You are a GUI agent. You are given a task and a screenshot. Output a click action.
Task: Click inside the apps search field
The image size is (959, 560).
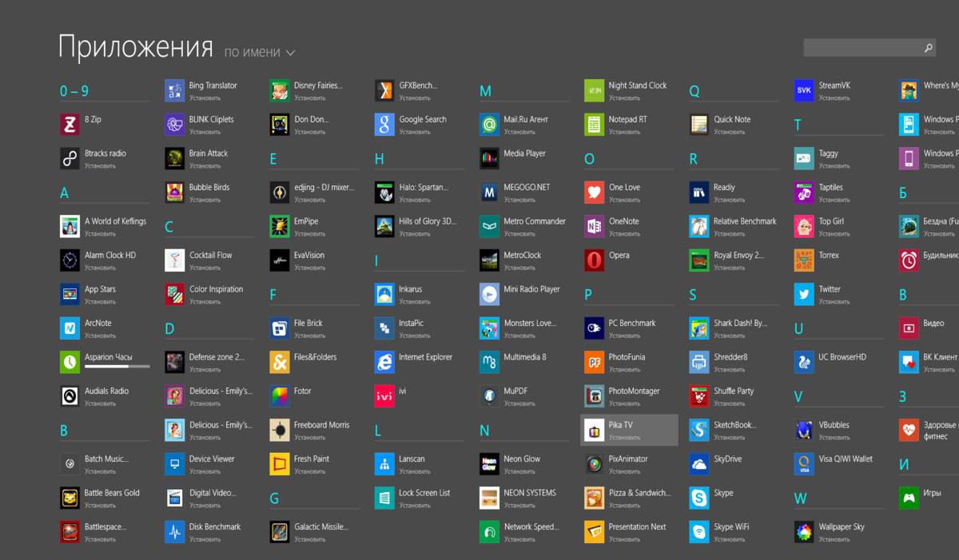(x=862, y=48)
